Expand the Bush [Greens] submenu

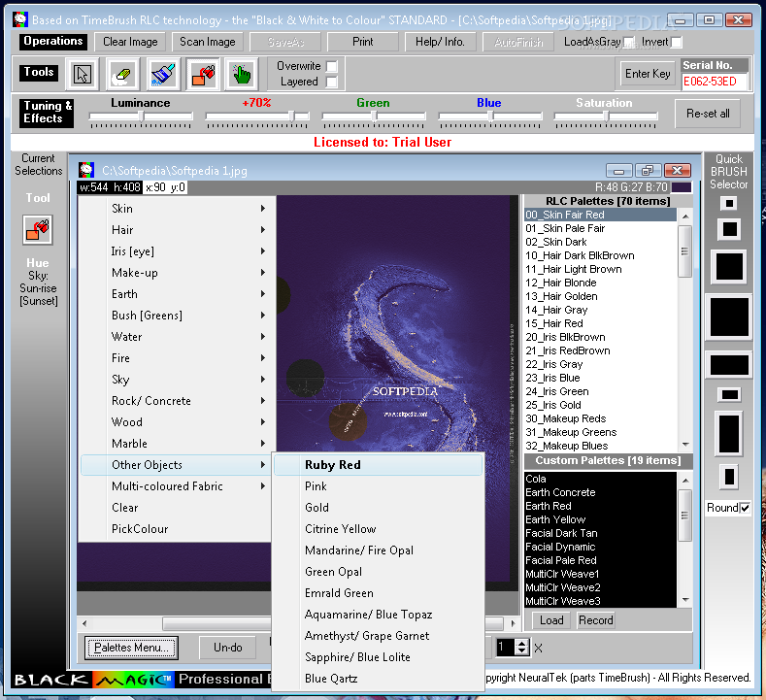(176, 316)
